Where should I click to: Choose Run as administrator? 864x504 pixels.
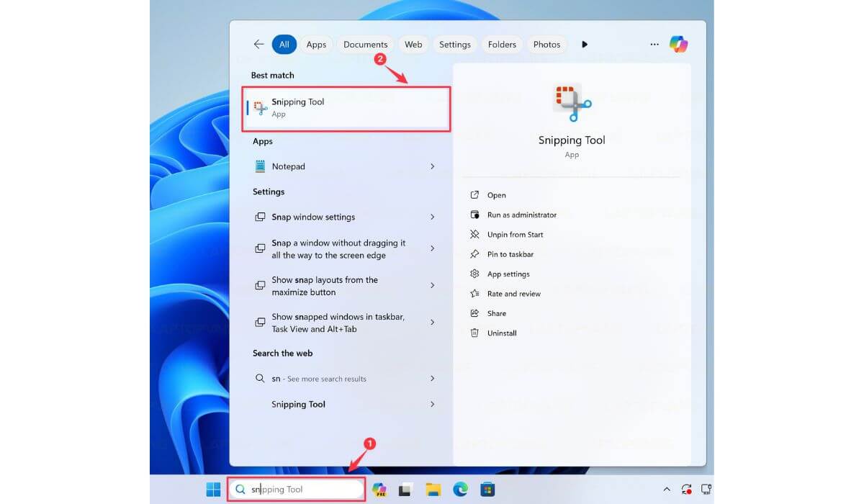pyautogui.click(x=522, y=215)
